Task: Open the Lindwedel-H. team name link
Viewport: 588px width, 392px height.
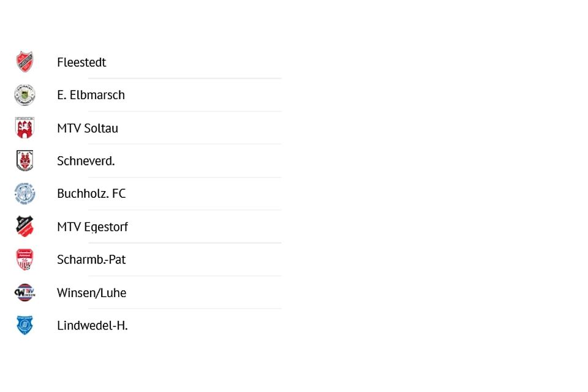Action: click(x=92, y=325)
